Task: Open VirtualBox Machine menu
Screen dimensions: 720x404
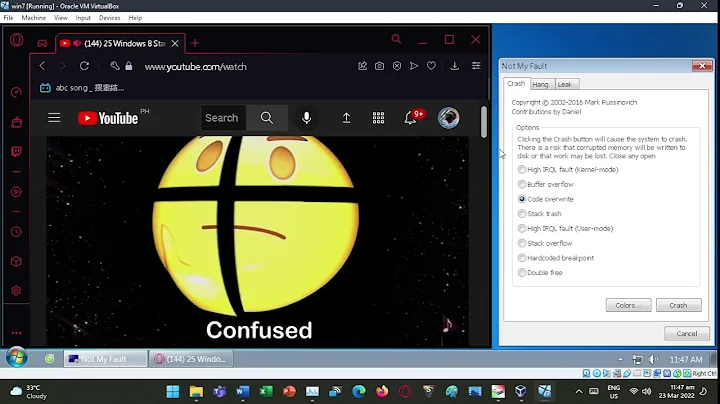Action: pos(34,17)
